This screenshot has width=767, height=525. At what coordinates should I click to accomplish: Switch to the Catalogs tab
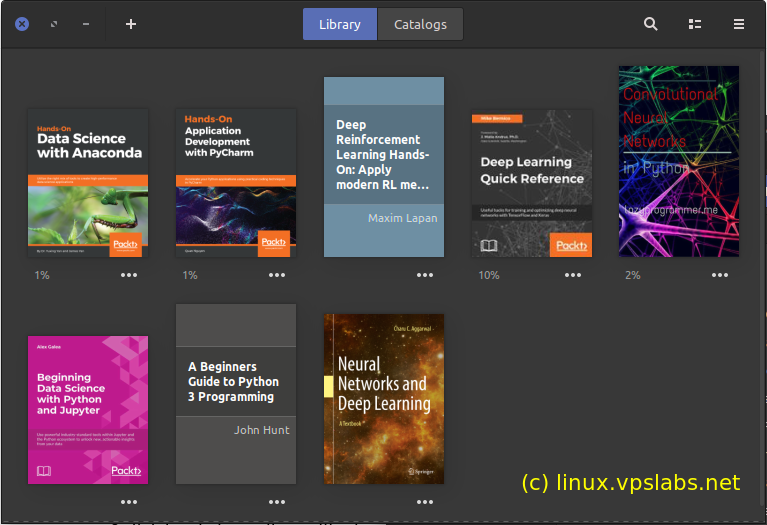[x=420, y=24]
